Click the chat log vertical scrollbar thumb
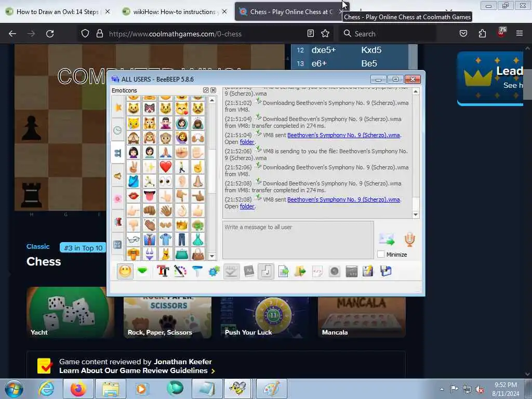This screenshot has height=399, width=532. pos(416,204)
